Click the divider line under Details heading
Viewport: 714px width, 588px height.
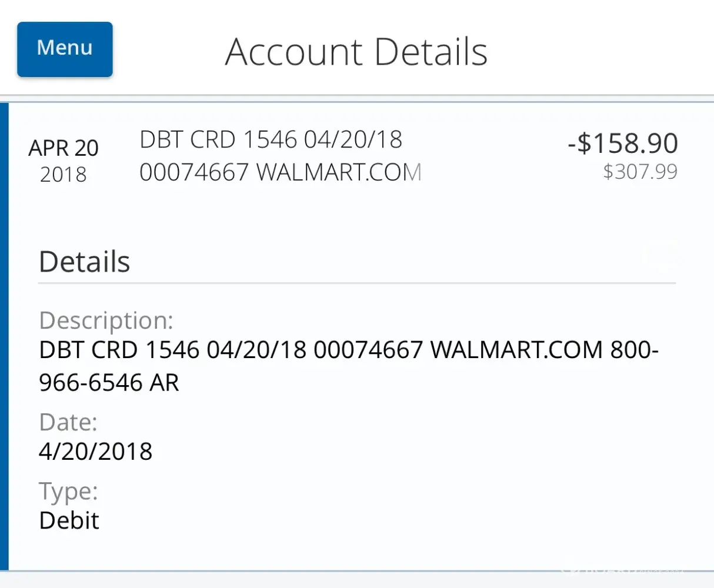356,283
